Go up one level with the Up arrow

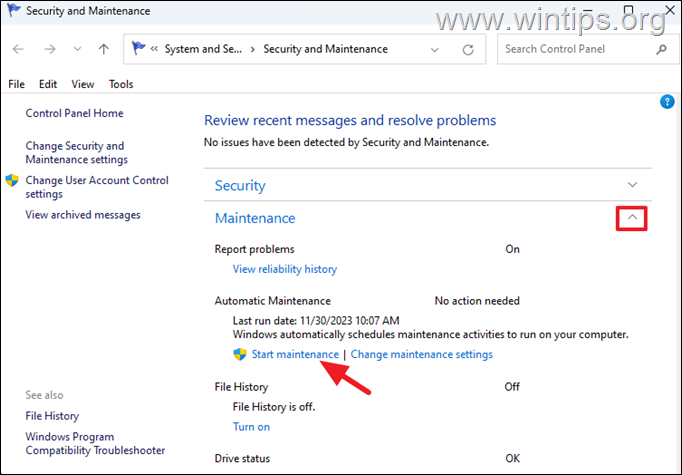(x=104, y=49)
